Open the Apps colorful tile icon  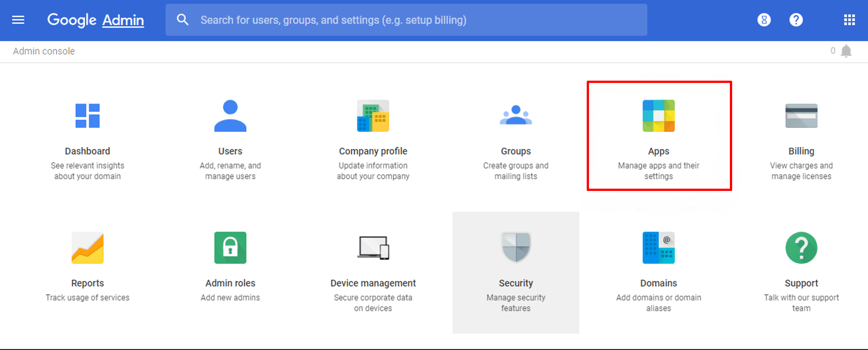pos(659,116)
